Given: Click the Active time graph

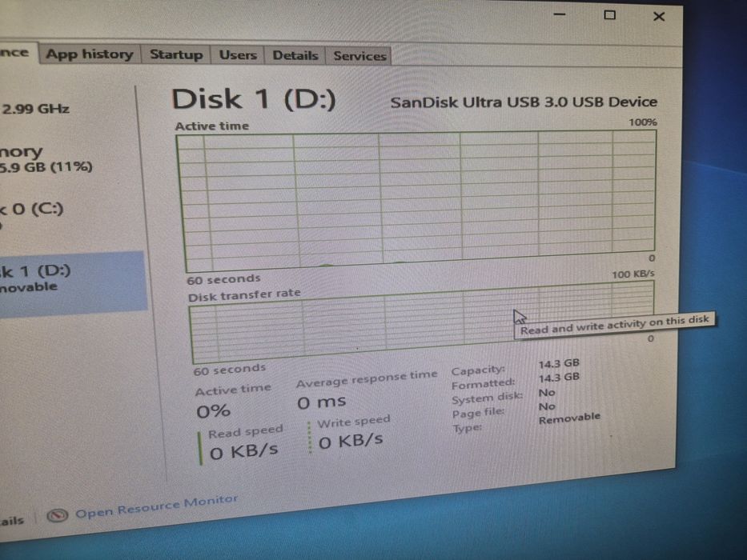Looking at the screenshot, I should coord(418,199).
